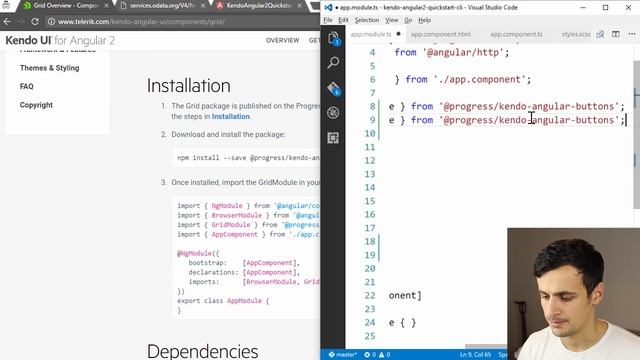Click the warnings count in status bar
This screenshot has width=640, height=360.
pyautogui.click(x=385, y=355)
